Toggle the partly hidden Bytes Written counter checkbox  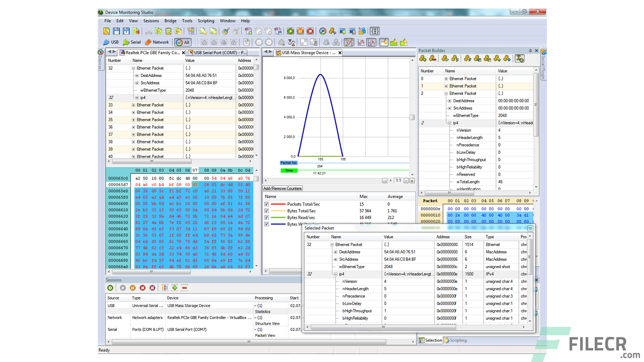point(267,224)
